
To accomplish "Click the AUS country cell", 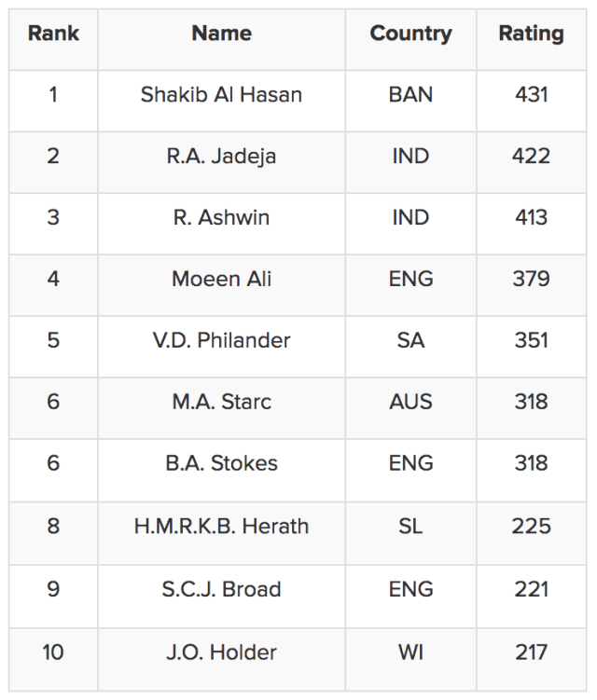I will tap(410, 403).
